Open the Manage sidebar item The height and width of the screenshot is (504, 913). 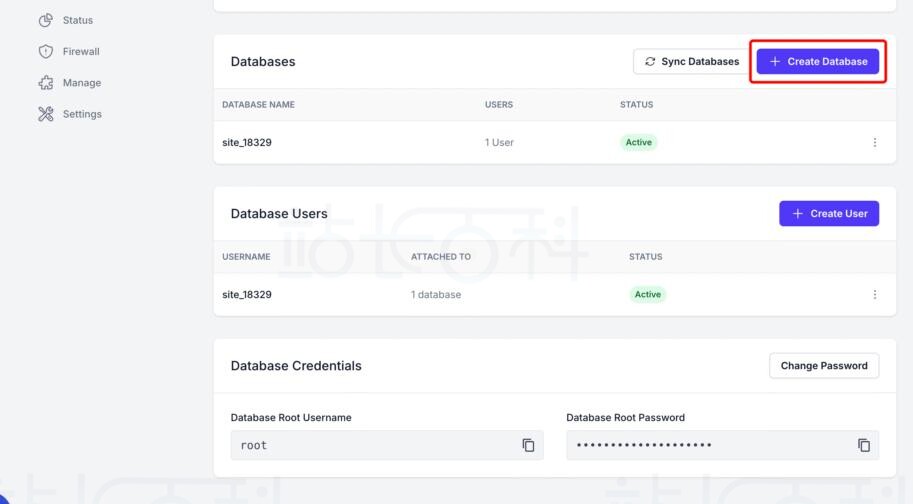point(82,83)
